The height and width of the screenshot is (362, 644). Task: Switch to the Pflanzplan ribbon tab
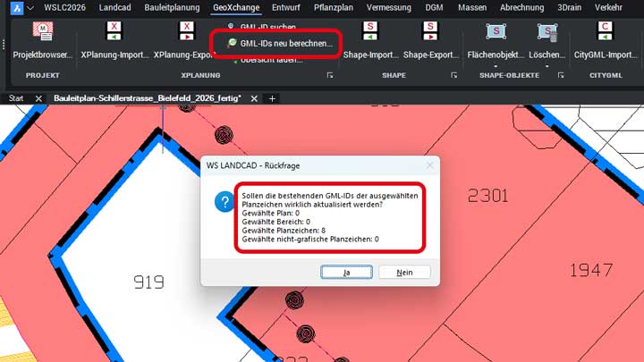(334, 7)
